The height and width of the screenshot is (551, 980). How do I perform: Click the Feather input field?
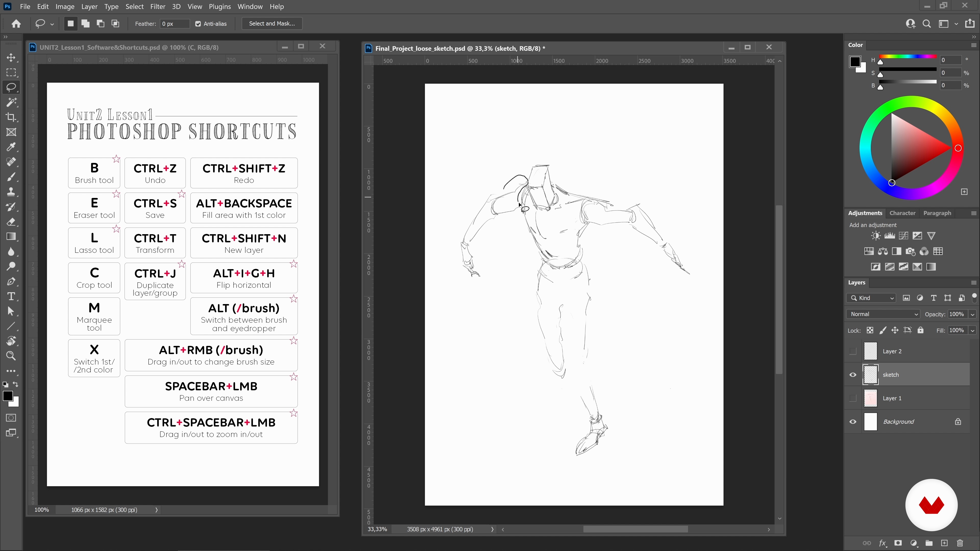point(175,23)
